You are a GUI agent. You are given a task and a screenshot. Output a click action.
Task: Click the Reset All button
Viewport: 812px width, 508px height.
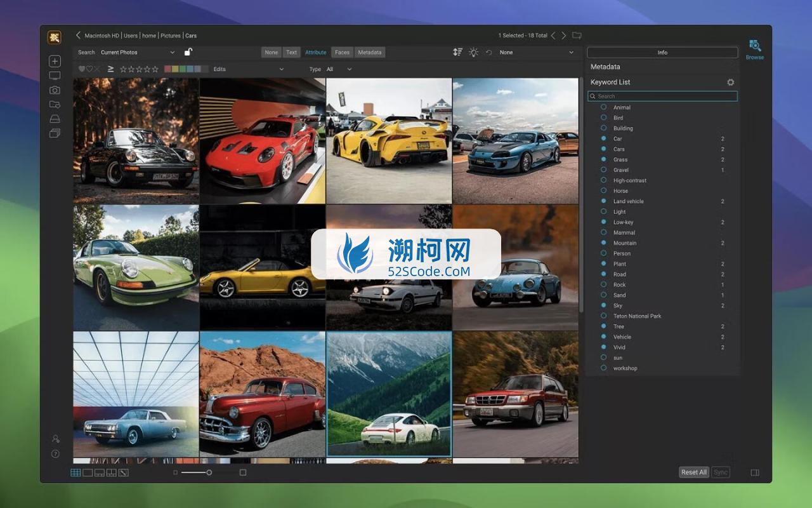693,472
